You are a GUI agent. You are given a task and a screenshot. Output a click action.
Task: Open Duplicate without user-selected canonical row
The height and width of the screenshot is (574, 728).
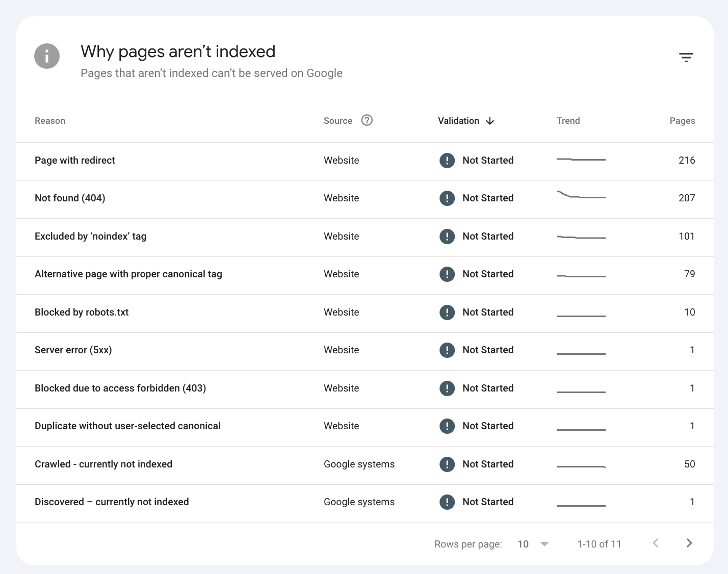pos(365,427)
